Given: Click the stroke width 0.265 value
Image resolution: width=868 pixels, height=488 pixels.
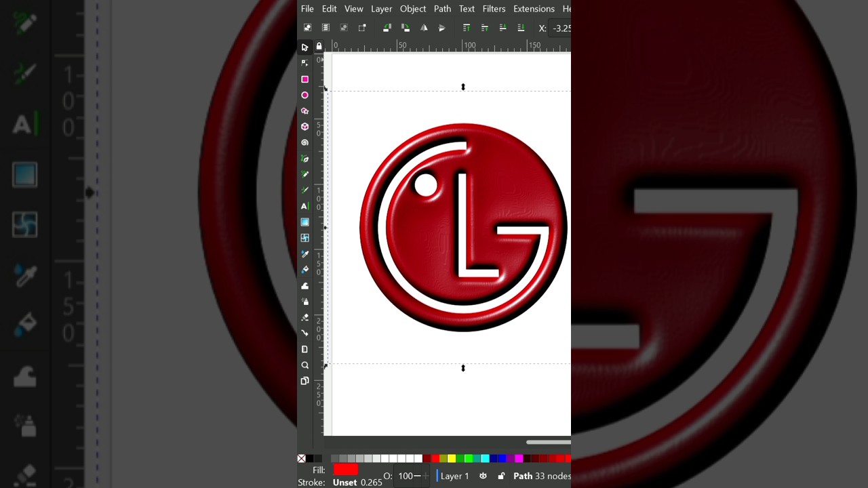Looking at the screenshot, I should [372, 483].
